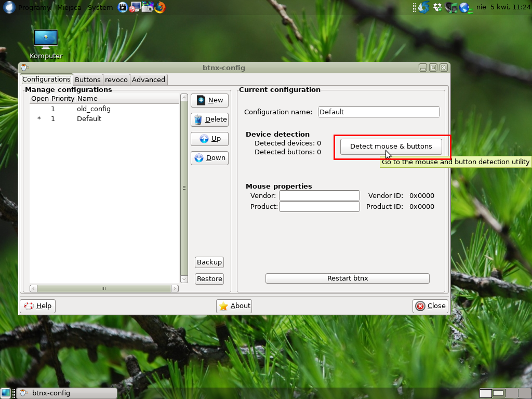Click the vertical scrollbar up arrow
532x399 pixels.
(x=184, y=98)
